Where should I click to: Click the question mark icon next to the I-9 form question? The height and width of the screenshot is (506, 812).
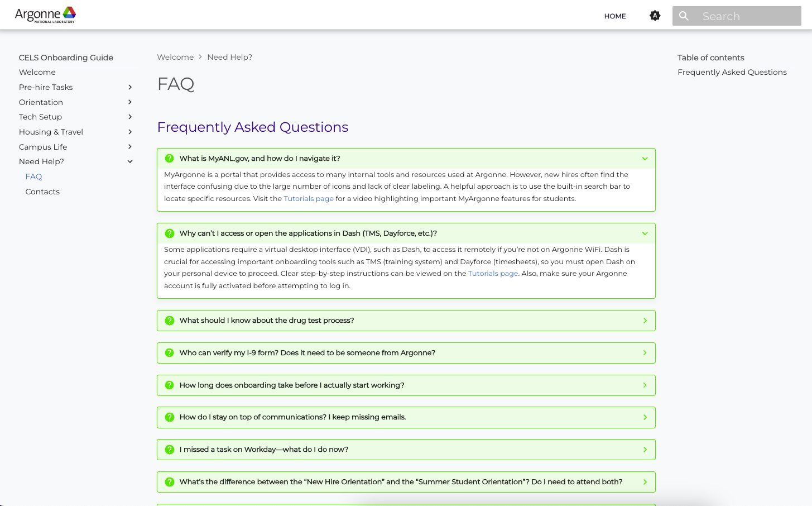(x=169, y=352)
